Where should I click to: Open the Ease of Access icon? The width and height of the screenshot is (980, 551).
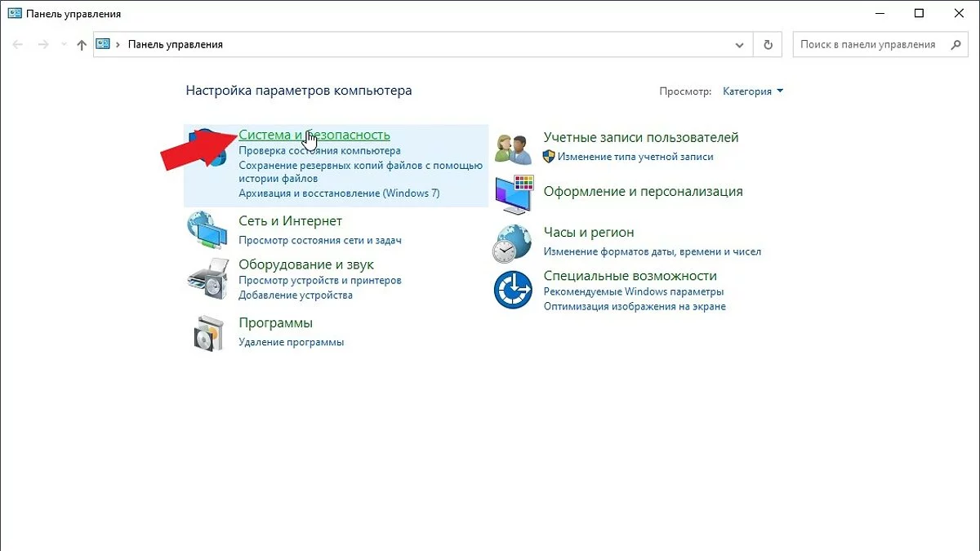click(513, 290)
